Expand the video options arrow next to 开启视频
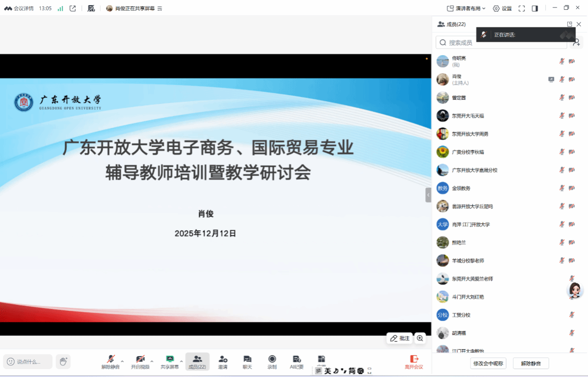 152,361
